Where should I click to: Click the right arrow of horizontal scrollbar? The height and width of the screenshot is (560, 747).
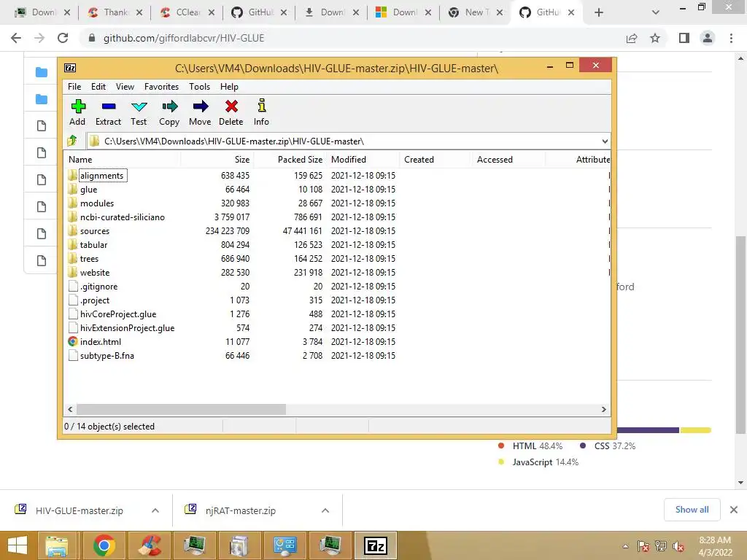tap(603, 409)
